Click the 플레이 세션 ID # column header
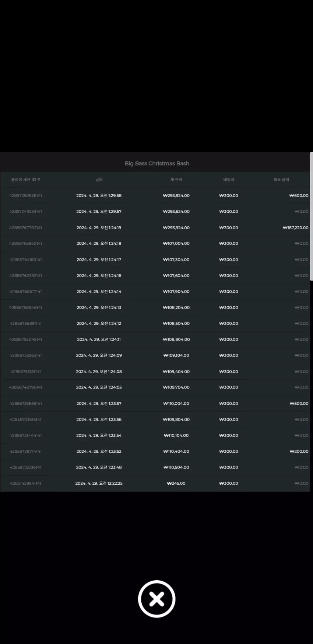 click(25, 180)
